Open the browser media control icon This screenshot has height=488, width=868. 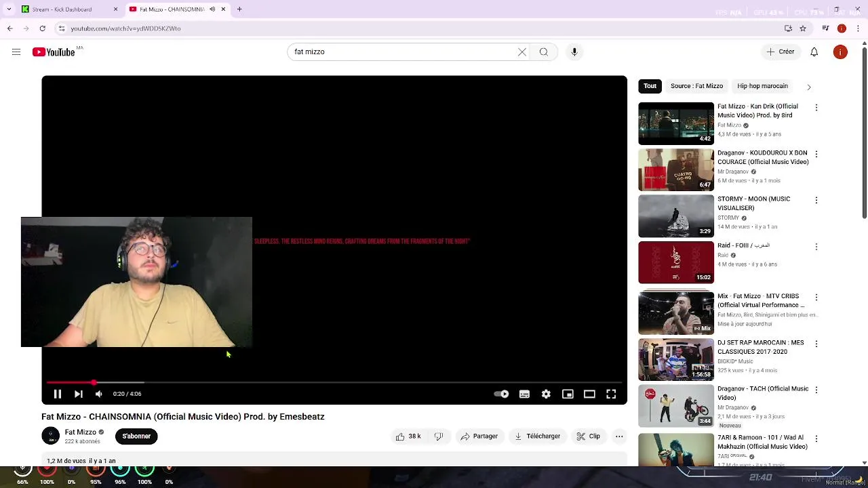coord(825,28)
